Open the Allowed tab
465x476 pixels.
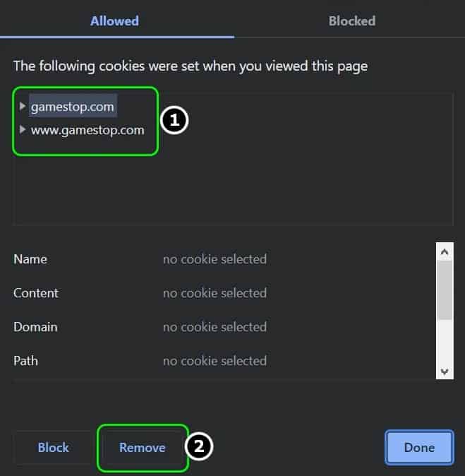(x=114, y=21)
